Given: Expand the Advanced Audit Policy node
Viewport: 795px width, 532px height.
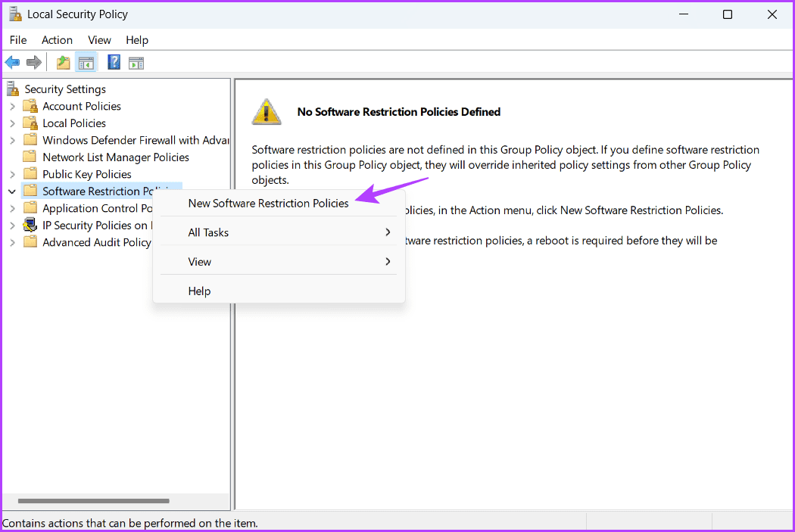Looking at the screenshot, I should pyautogui.click(x=12, y=243).
